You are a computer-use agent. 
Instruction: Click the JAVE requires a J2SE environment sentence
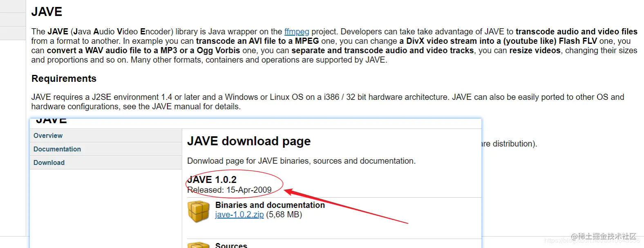pyautogui.click(x=328, y=101)
